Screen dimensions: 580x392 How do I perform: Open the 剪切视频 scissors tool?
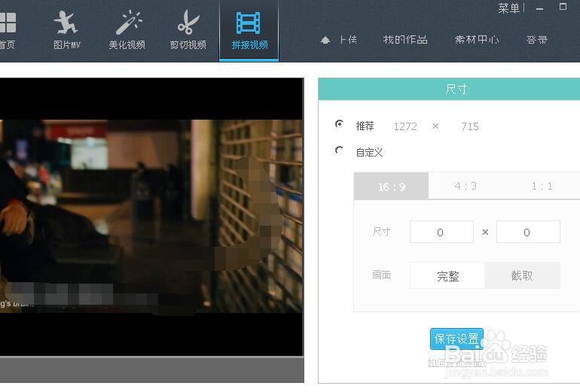pyautogui.click(x=188, y=30)
